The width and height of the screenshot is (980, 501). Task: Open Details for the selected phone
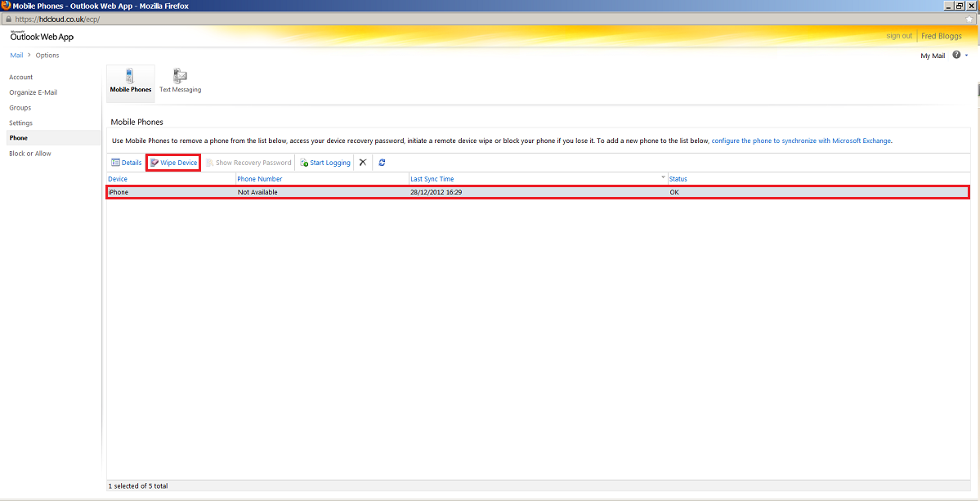click(x=126, y=163)
